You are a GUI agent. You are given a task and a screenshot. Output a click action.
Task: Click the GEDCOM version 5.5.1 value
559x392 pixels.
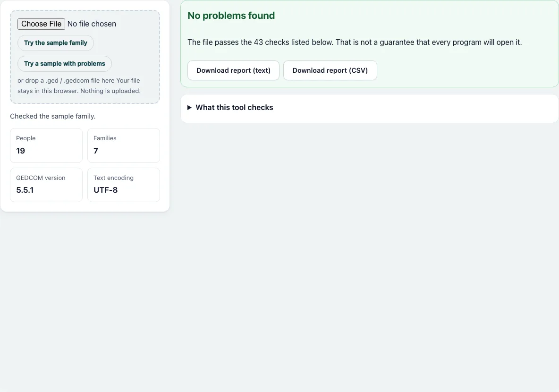pos(25,190)
